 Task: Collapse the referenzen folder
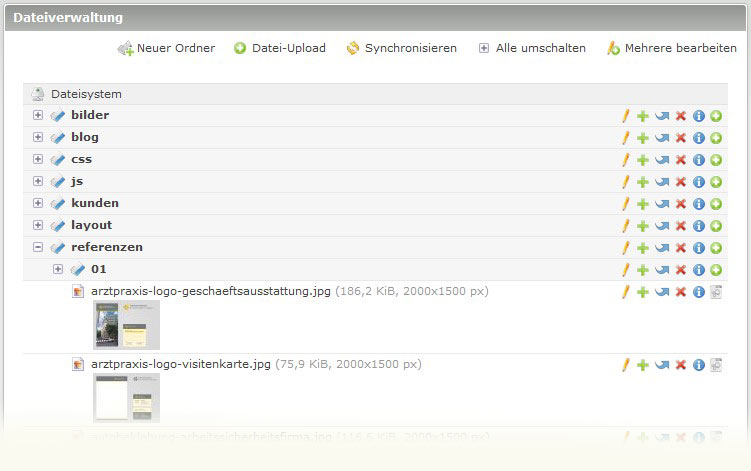coord(38,247)
